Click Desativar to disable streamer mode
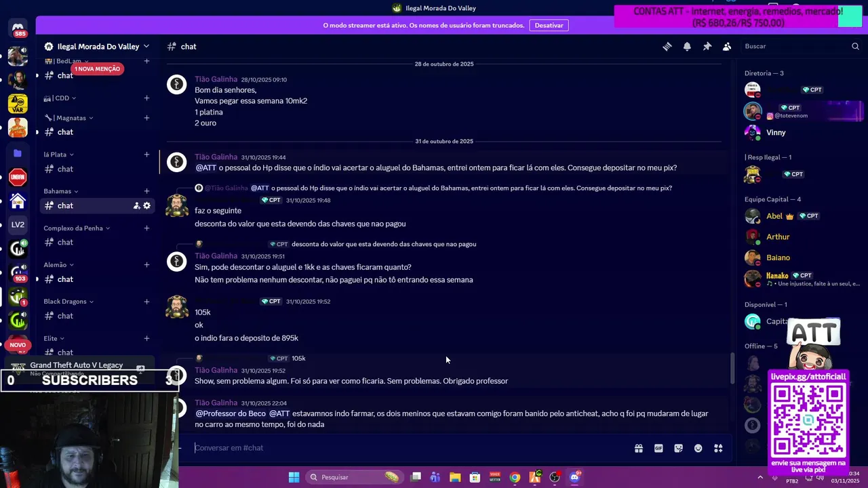The image size is (868, 488). [549, 25]
